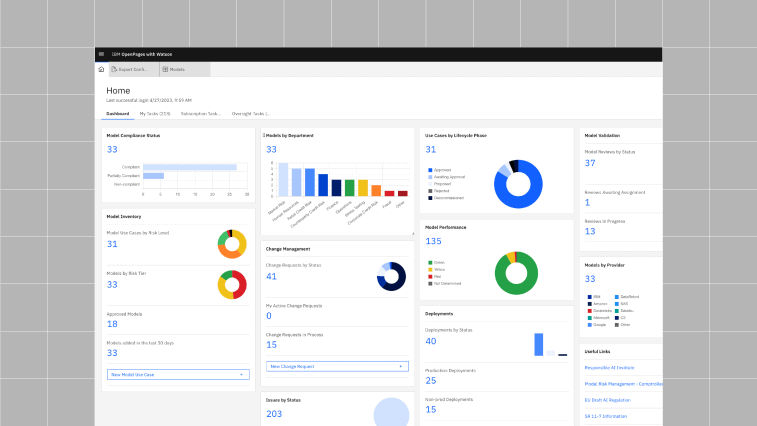The image size is (757, 426).
Task: Click Model Reviews by Status count 37
Action: point(590,163)
